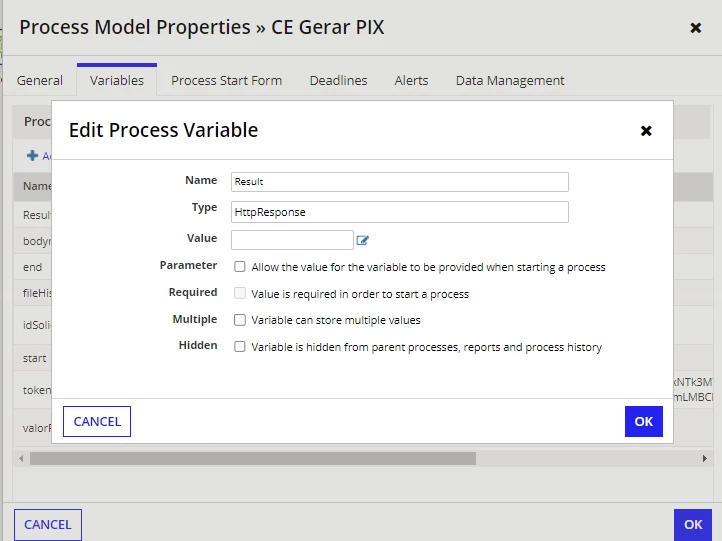This screenshot has height=541, width=722.
Task: Click the horizontal scrollbar left arrow
Action: point(21,459)
